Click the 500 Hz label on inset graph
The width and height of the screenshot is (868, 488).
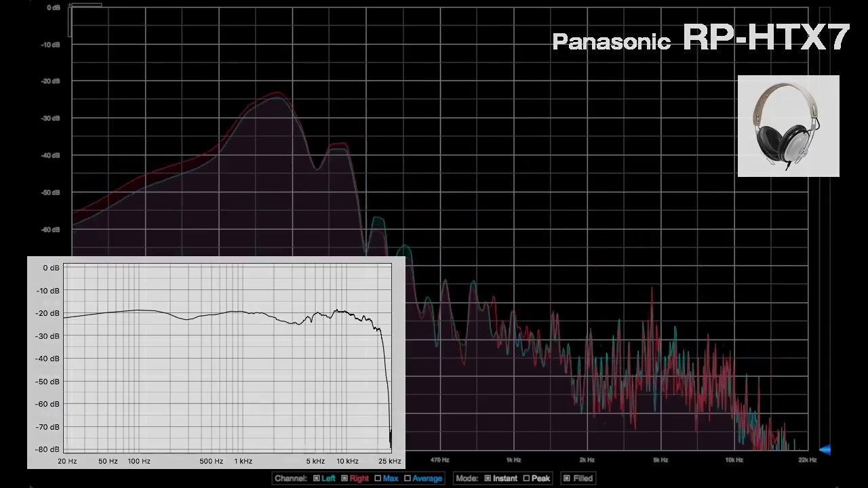click(212, 462)
